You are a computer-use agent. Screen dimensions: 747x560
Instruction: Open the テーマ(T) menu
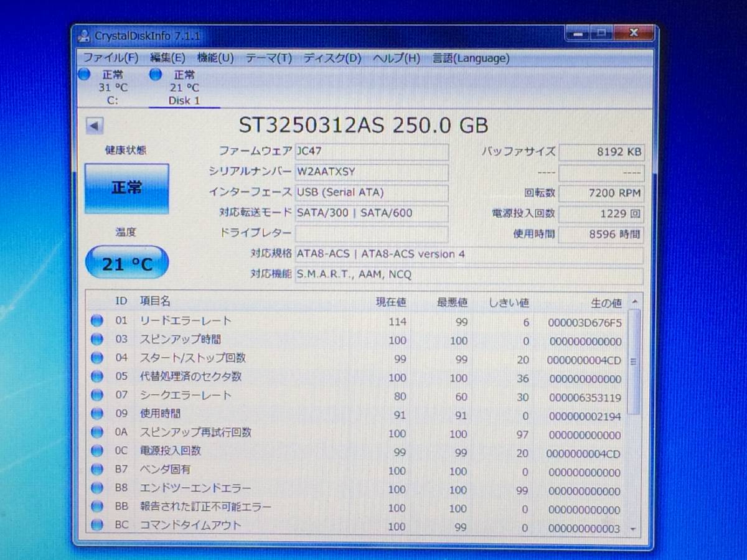coord(268,58)
